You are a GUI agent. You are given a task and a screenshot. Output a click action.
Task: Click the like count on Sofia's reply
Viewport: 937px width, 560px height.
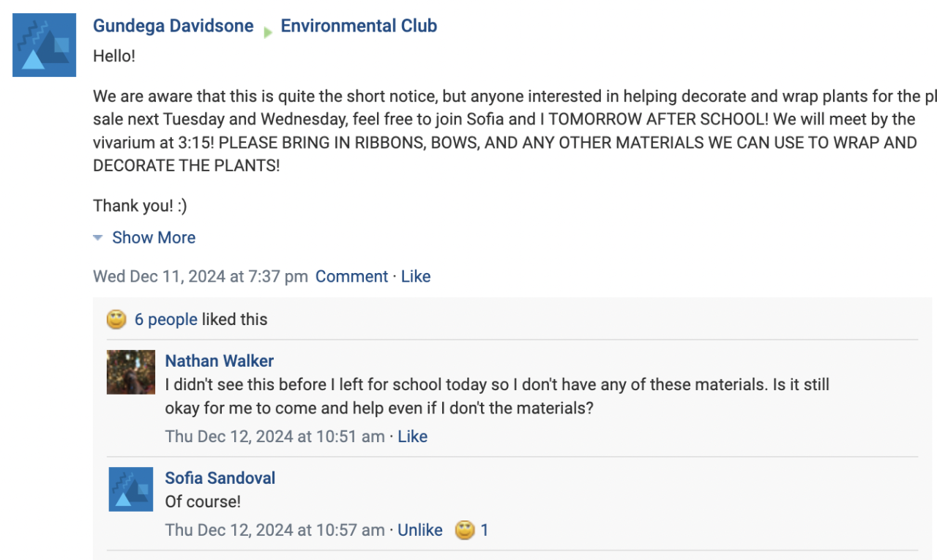click(x=485, y=530)
